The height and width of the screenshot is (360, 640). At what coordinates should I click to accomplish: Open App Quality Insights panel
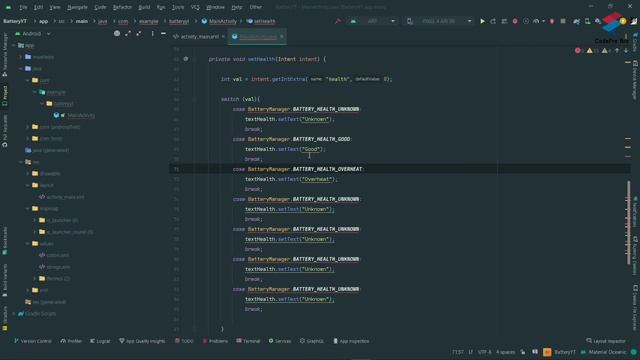pos(142,341)
